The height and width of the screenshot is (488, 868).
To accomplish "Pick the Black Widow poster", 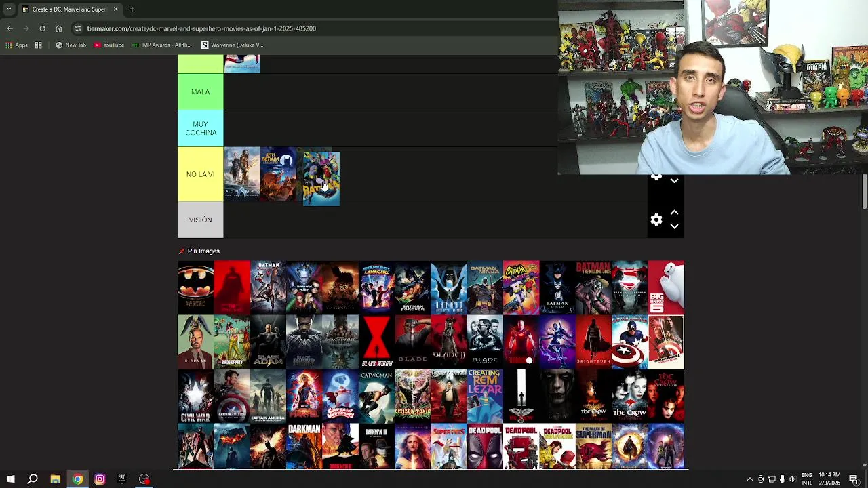I will tap(376, 342).
